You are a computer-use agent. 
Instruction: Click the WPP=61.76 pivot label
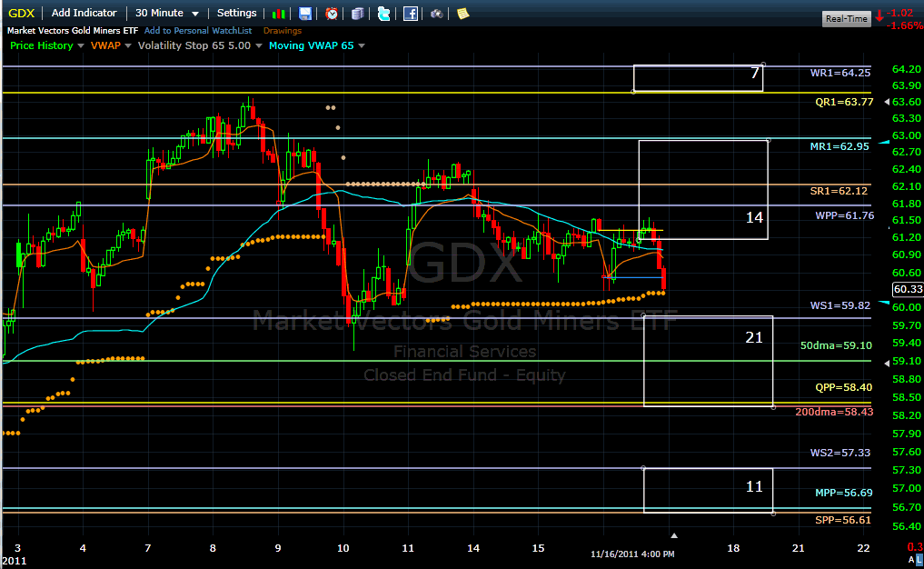point(844,215)
